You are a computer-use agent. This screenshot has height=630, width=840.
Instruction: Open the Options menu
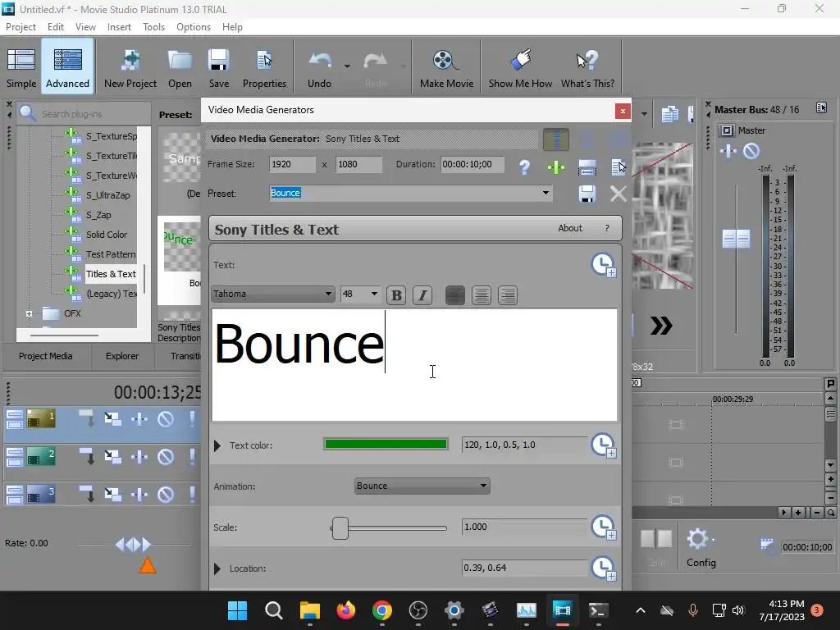(x=194, y=27)
